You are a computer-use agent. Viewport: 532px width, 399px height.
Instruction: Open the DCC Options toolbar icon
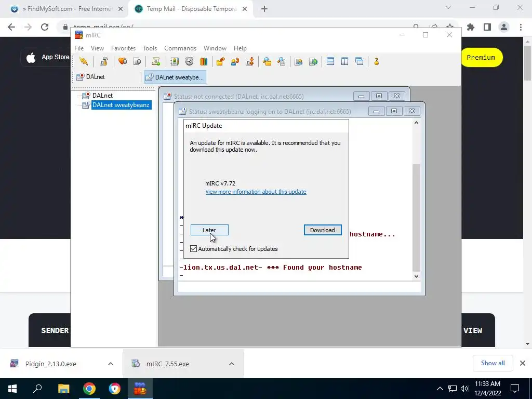tap(250, 61)
